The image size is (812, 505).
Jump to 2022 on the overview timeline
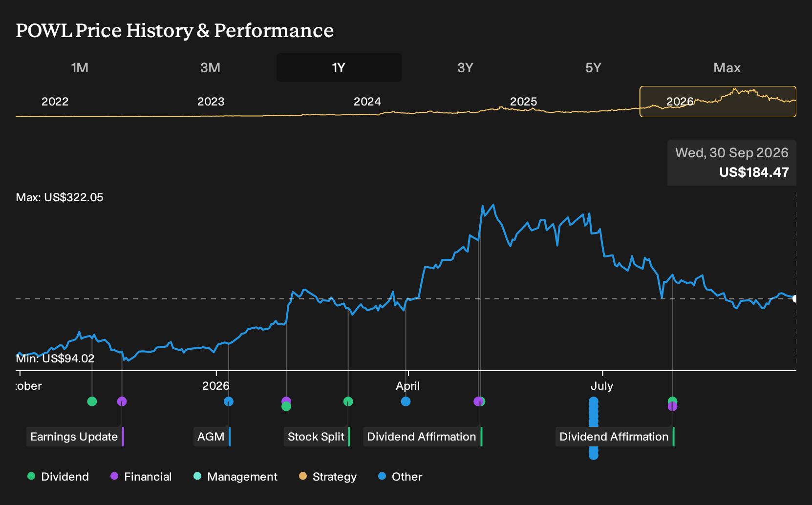55,102
